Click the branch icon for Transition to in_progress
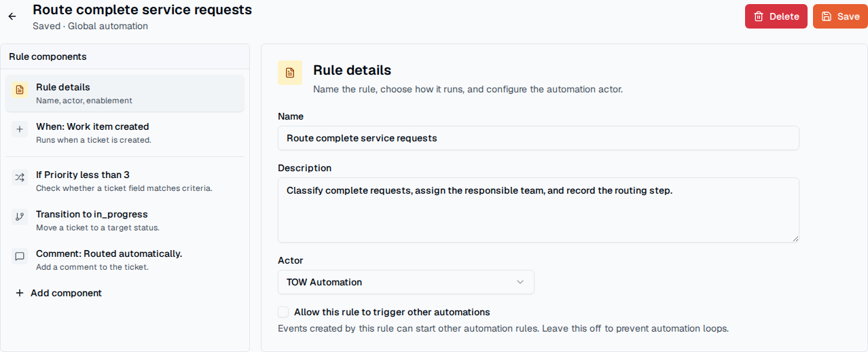 click(20, 217)
